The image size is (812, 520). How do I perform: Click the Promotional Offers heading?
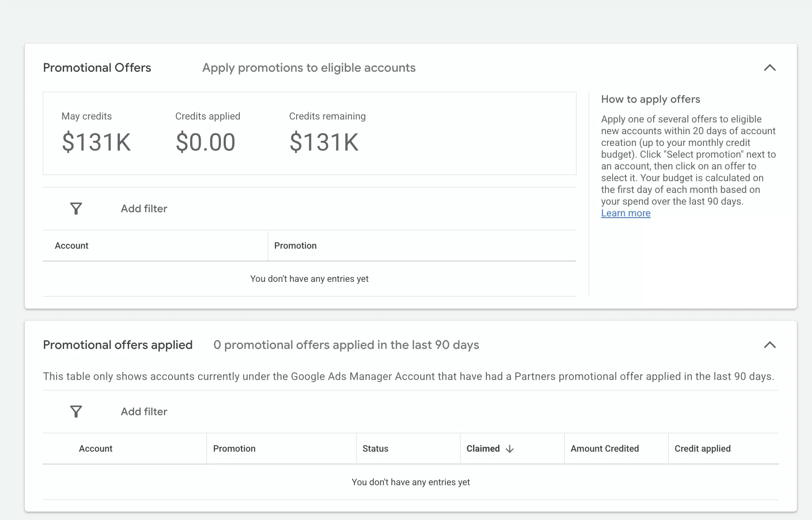coord(97,68)
